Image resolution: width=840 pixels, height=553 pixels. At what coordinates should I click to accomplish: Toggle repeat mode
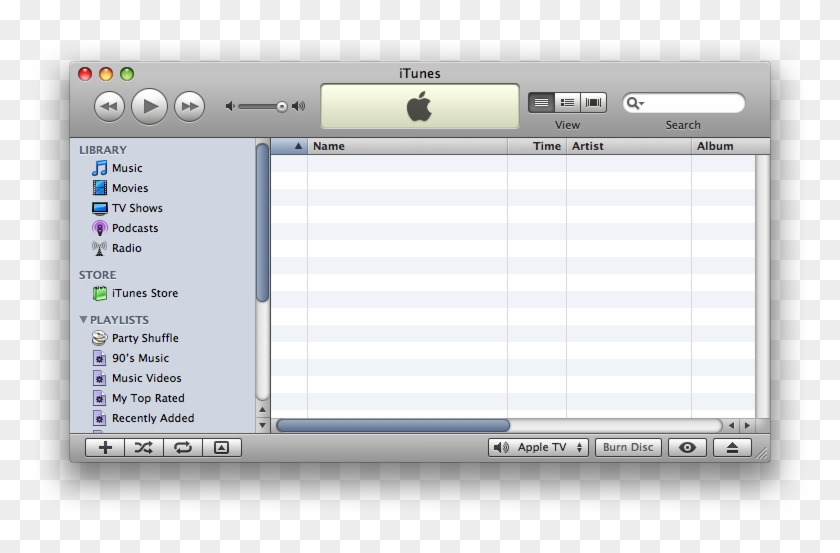pos(183,447)
